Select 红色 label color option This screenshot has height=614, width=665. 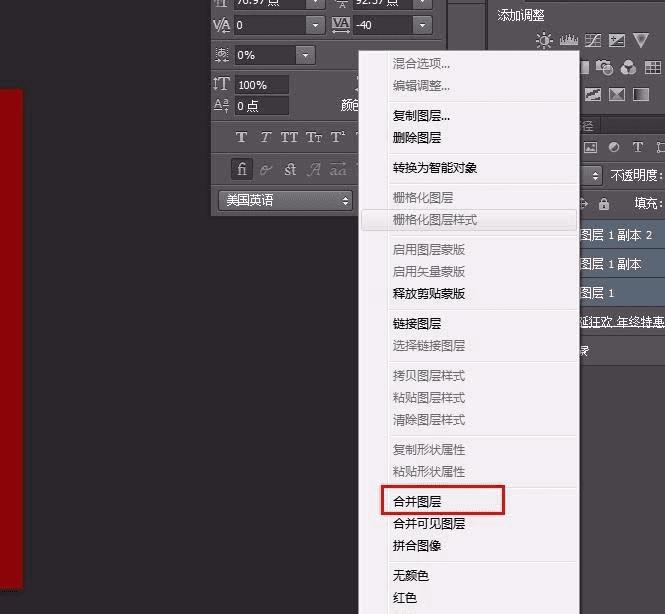click(405, 598)
